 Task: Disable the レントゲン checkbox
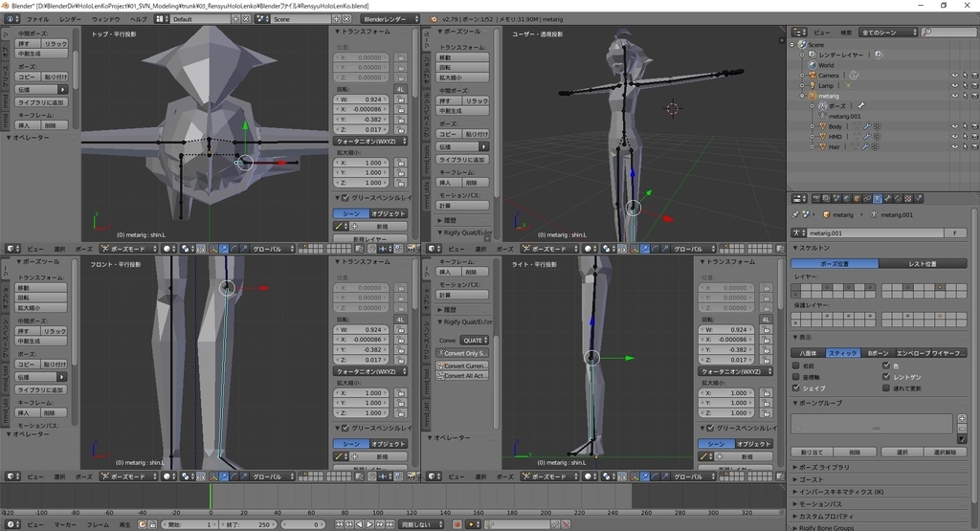point(886,377)
